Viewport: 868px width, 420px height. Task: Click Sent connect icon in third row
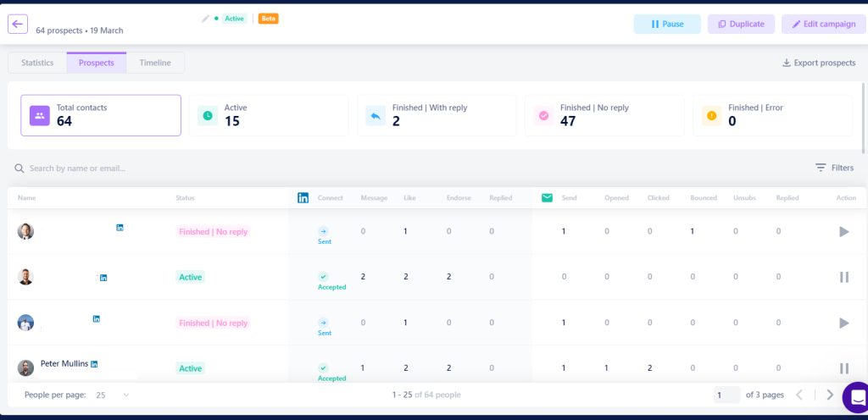tap(324, 322)
